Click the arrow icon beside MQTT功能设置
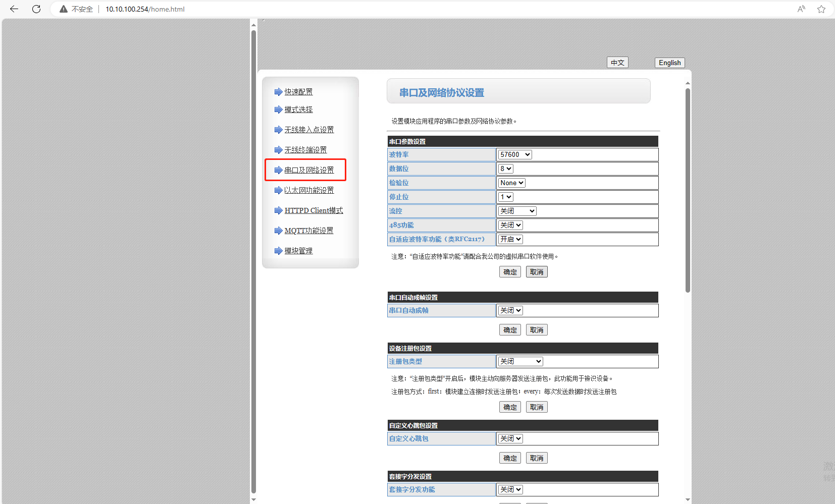Viewport: 835px width, 504px height. 278,231
